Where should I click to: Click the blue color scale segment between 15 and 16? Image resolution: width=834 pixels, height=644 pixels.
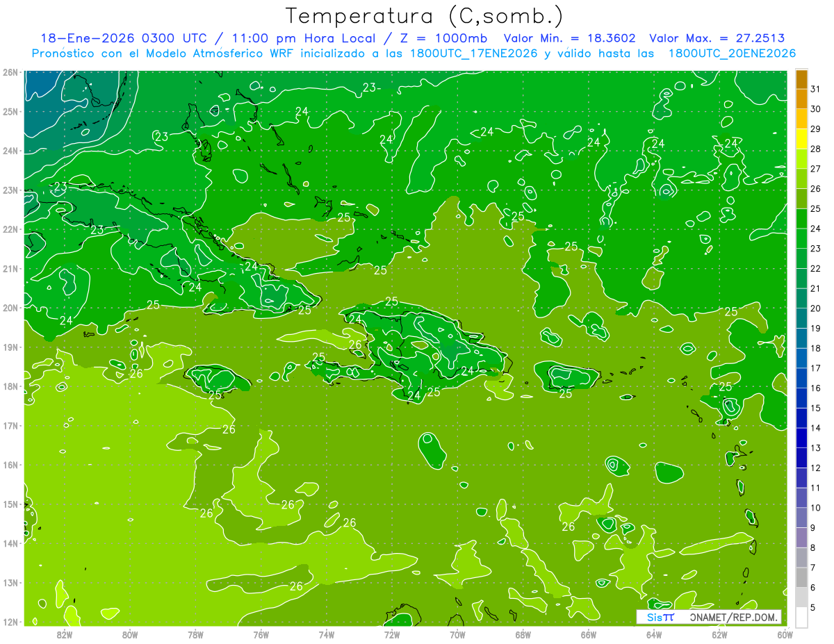[x=801, y=398]
